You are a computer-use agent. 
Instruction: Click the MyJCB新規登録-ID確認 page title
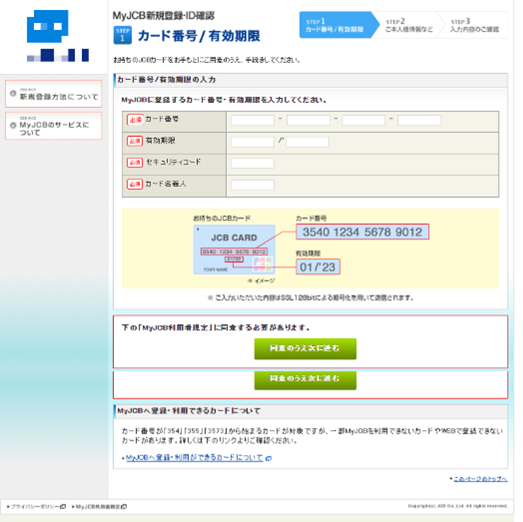tap(163, 15)
